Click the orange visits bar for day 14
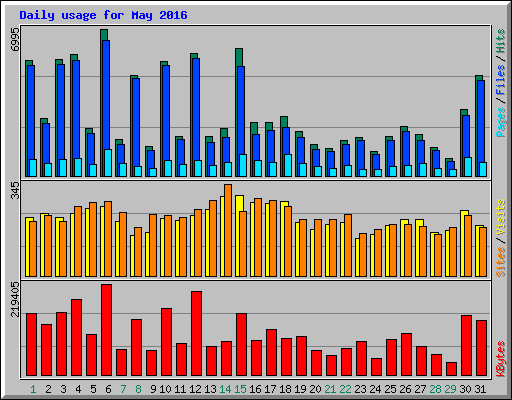 click(228, 230)
